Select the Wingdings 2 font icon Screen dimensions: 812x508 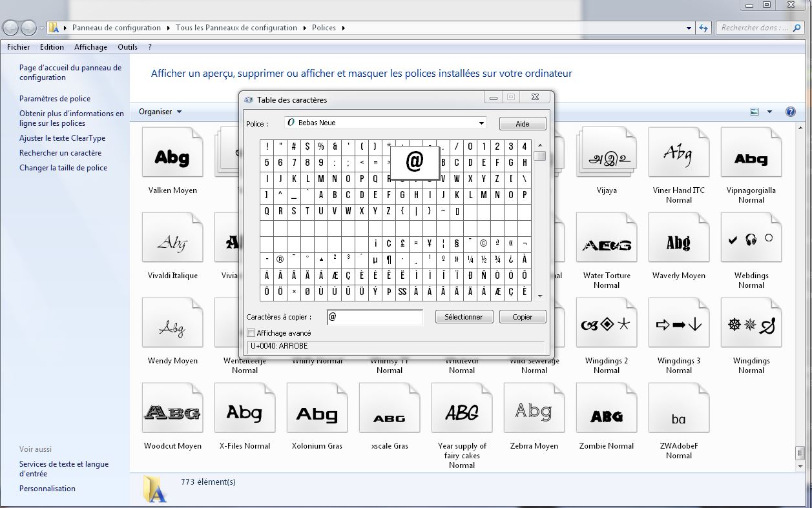(x=606, y=325)
